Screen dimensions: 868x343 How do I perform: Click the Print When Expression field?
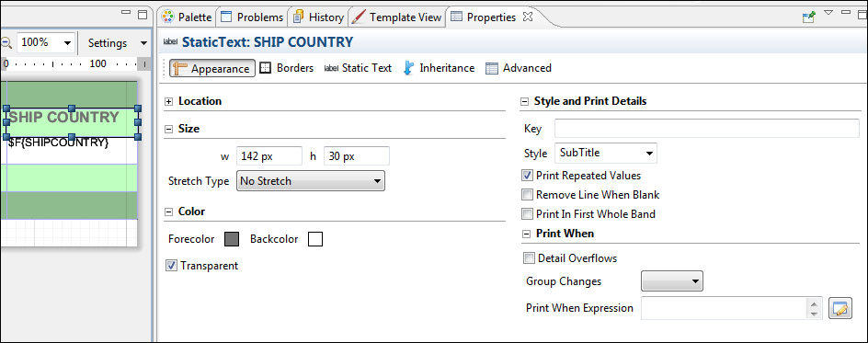point(724,308)
